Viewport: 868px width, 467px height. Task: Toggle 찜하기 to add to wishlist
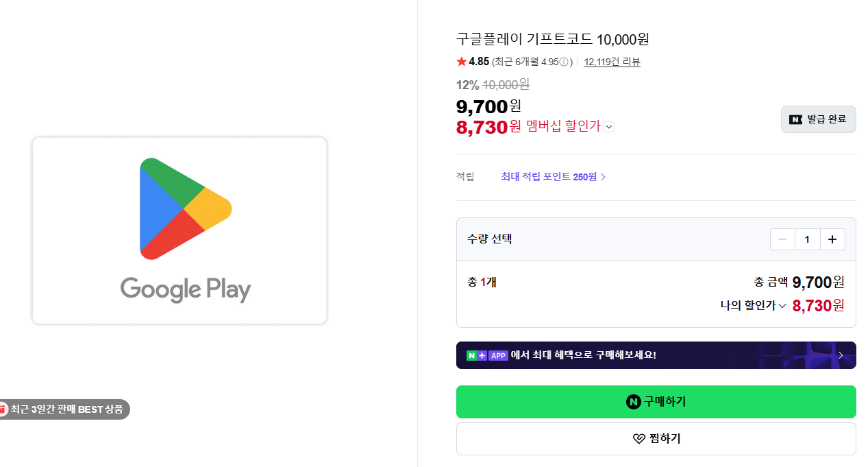[656, 439]
